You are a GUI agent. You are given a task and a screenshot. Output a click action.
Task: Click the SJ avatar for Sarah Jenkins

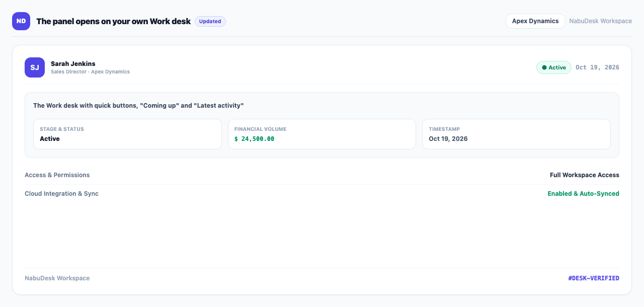pos(35,67)
